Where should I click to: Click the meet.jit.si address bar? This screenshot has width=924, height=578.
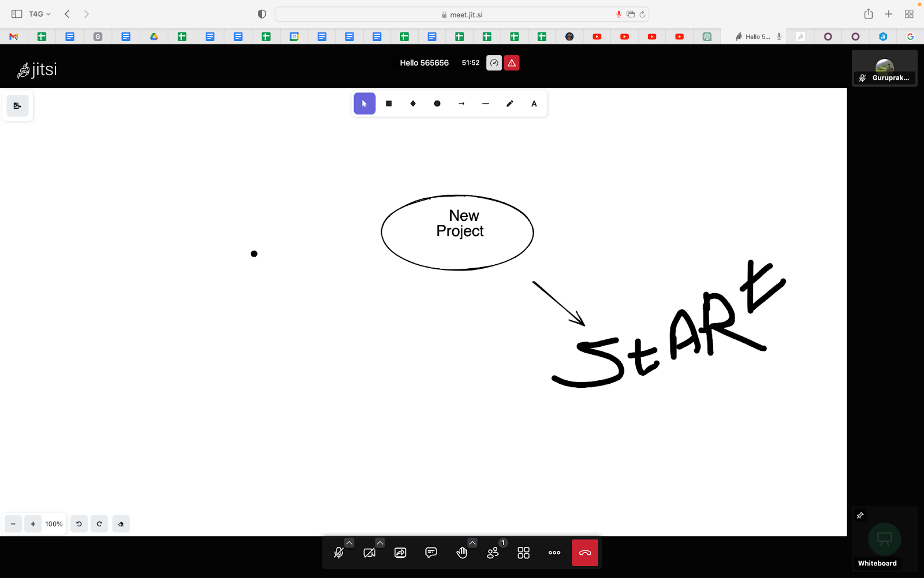[x=462, y=14]
